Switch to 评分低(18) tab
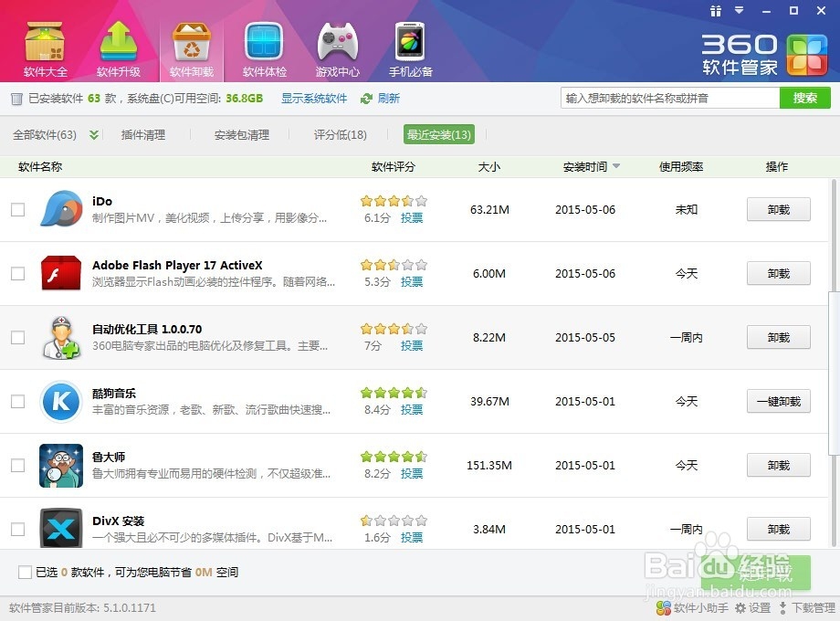Screen dimensions: 840x621 tap(341, 134)
